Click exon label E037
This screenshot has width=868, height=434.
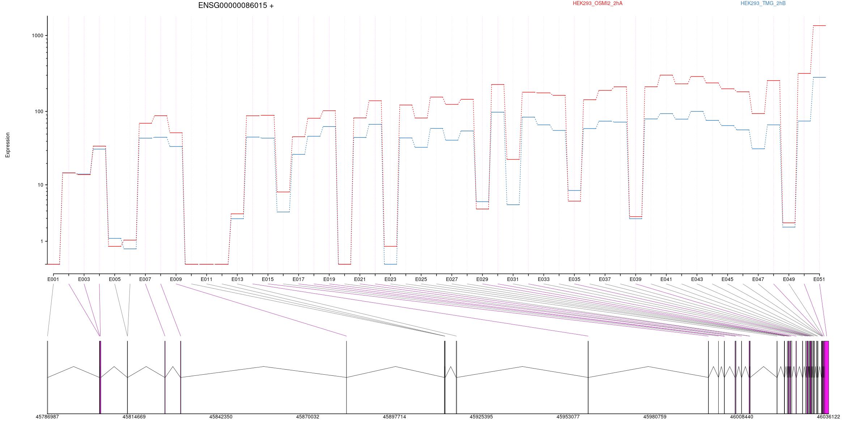coord(605,279)
